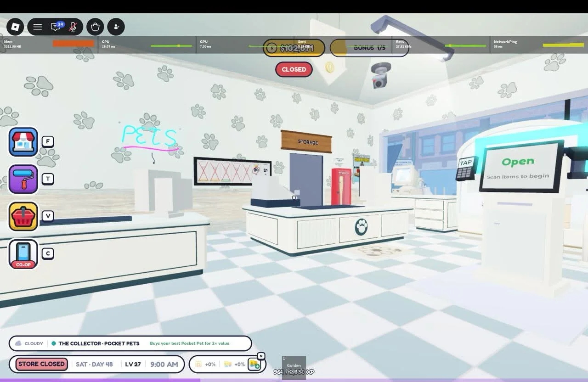
Task: Open the add customers icon with N key
Action: [x=254, y=364]
